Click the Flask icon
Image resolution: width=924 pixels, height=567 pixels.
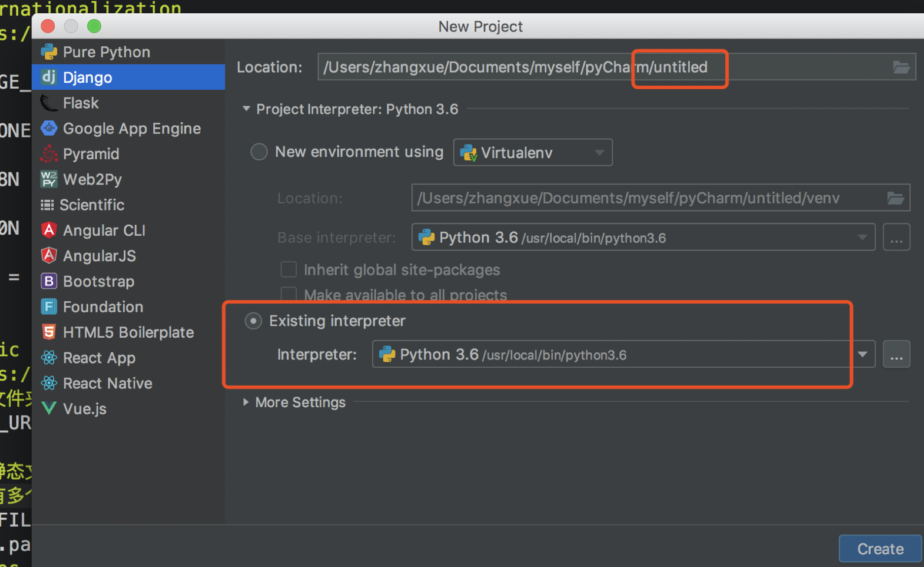click(x=49, y=103)
